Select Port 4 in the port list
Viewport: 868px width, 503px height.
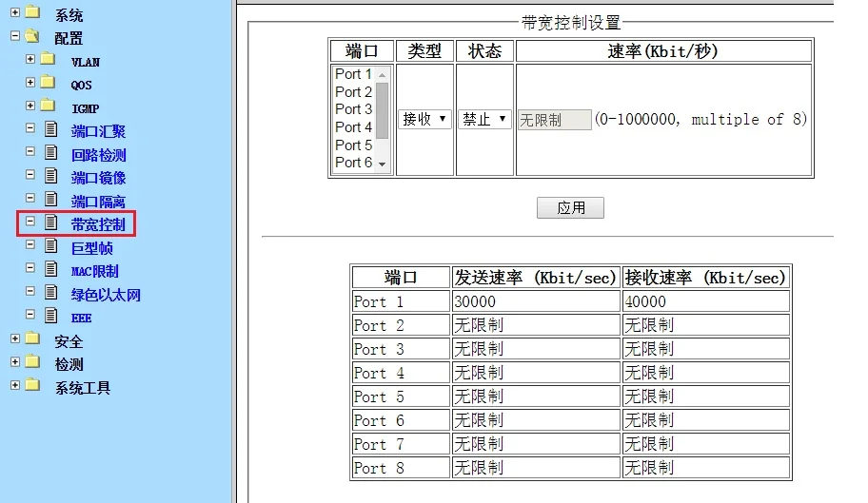353,127
